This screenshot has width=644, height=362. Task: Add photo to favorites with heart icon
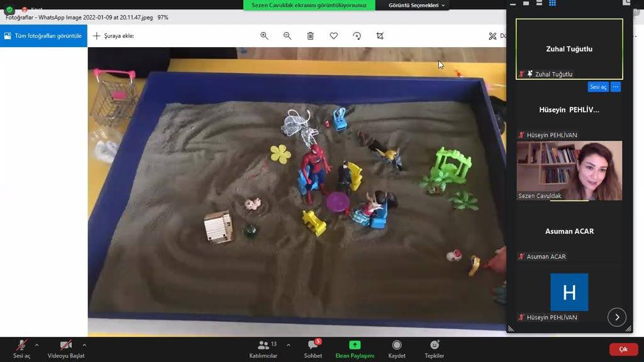[334, 36]
